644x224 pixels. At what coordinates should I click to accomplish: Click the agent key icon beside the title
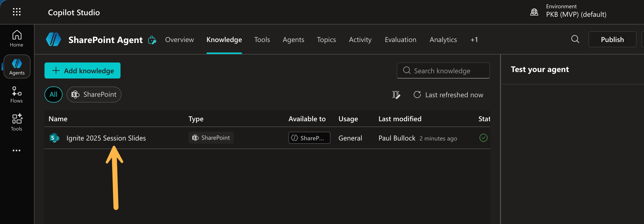coord(152,40)
